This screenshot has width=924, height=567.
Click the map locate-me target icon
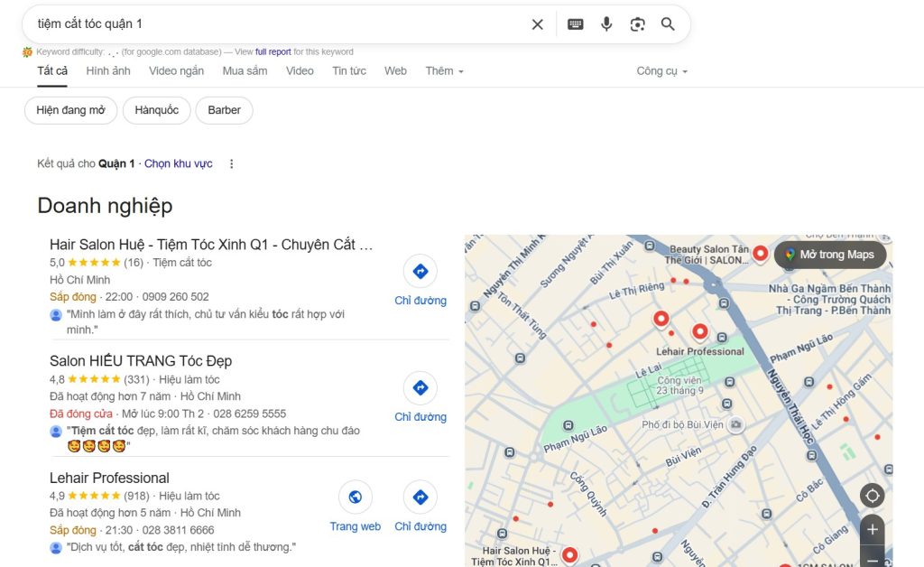873,496
